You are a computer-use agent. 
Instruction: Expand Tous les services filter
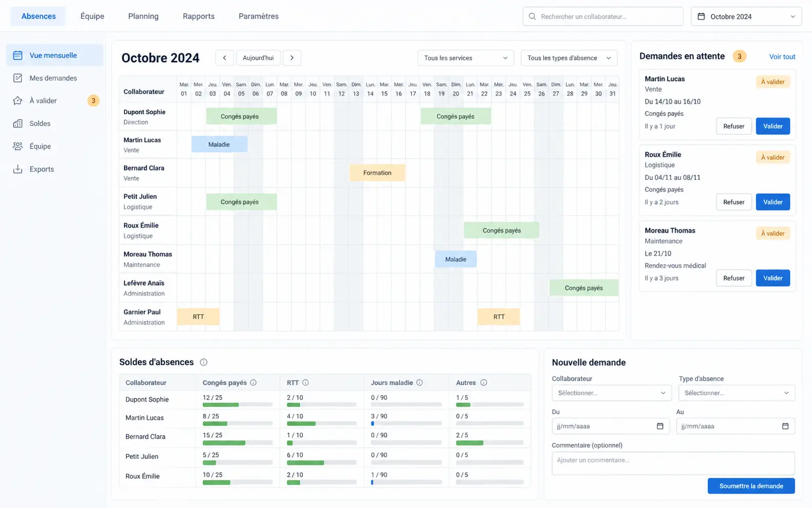click(465, 58)
